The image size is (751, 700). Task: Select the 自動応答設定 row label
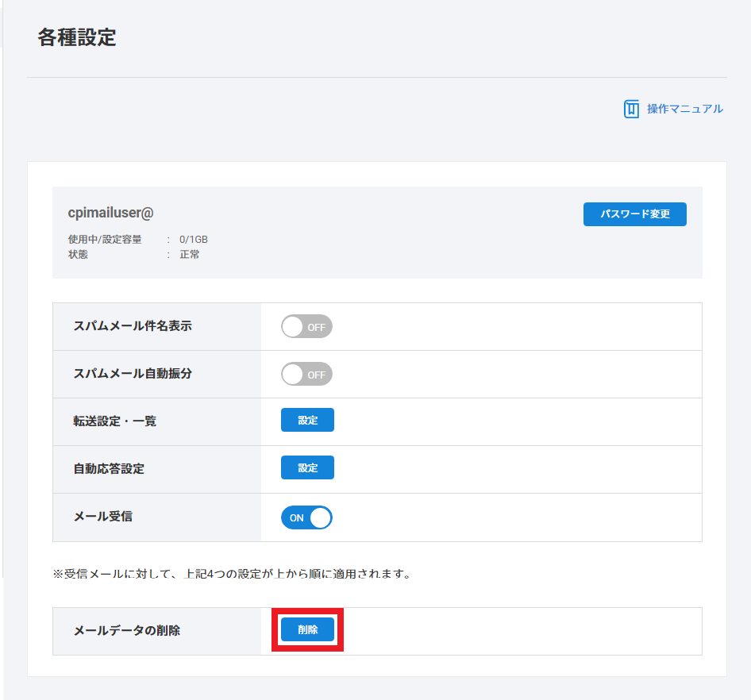[x=109, y=469]
